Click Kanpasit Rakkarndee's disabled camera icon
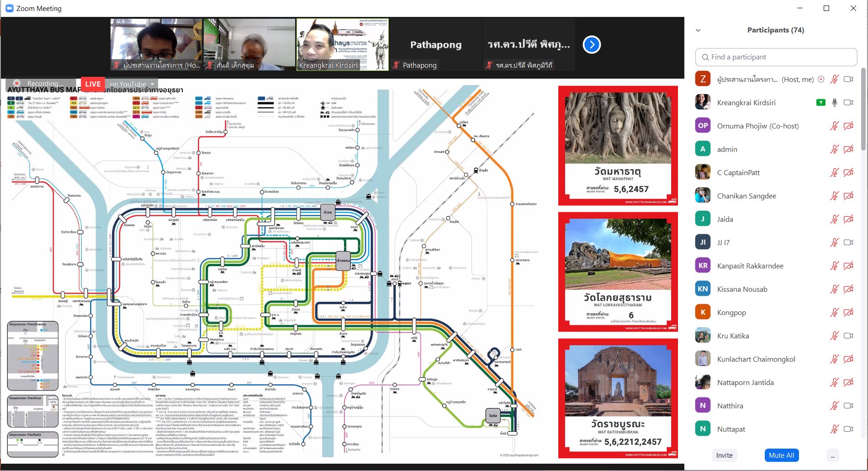The image size is (868, 471). pyautogui.click(x=848, y=266)
